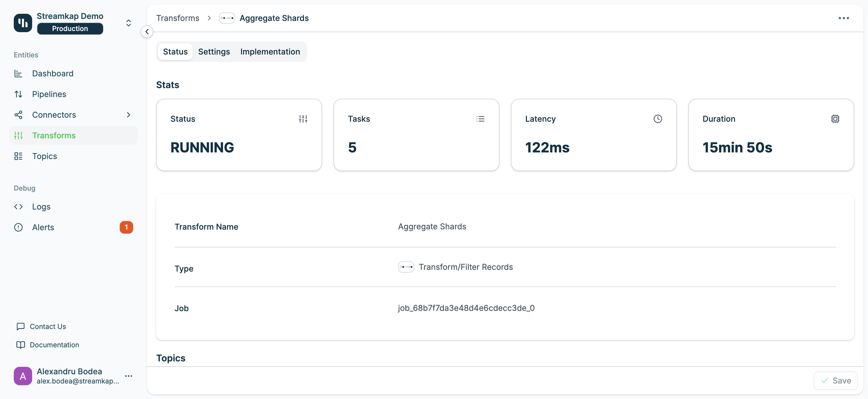Image resolution: width=868 pixels, height=399 pixels.
Task: Open the Documentation link
Action: tap(54, 345)
